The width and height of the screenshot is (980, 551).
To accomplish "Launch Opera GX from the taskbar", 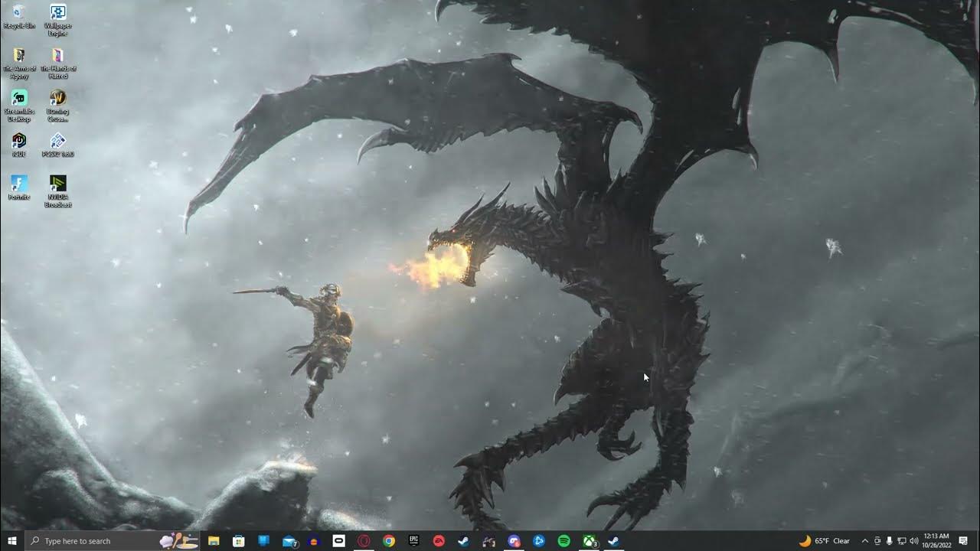I will click(364, 541).
